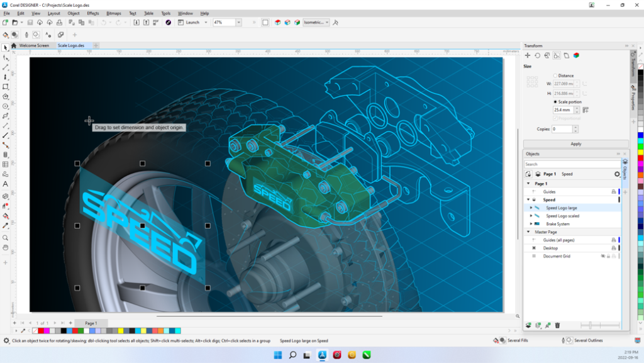Pick the Pan hand tool

(6, 247)
